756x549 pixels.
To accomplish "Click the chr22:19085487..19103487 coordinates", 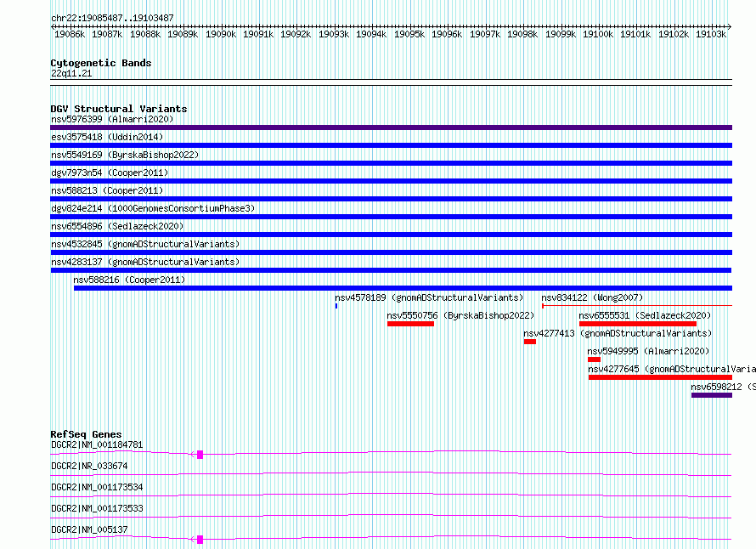I will pos(112,18).
